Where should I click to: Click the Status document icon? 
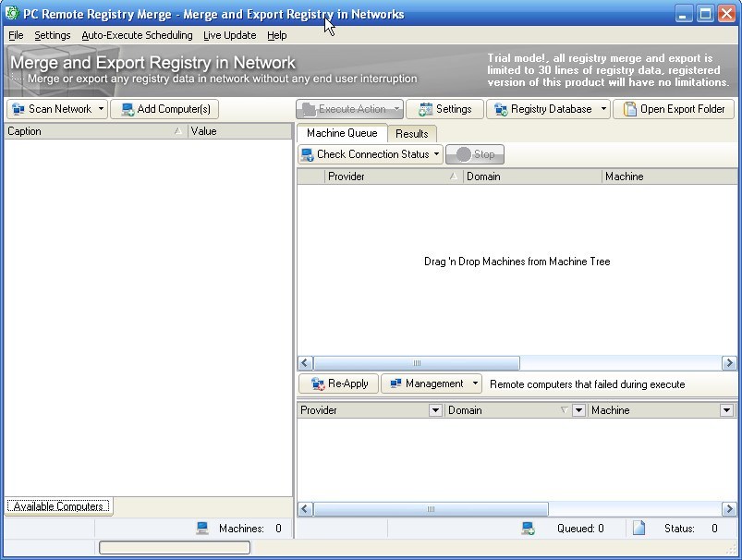tap(639, 528)
